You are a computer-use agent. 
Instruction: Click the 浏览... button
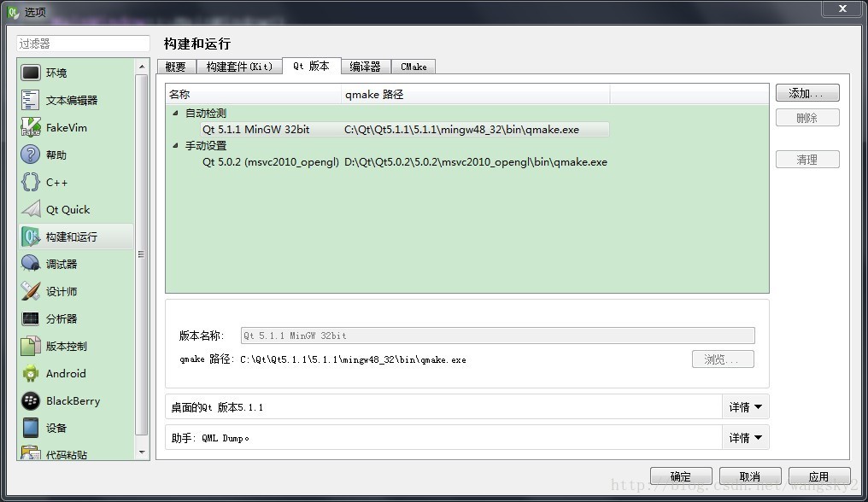click(723, 359)
